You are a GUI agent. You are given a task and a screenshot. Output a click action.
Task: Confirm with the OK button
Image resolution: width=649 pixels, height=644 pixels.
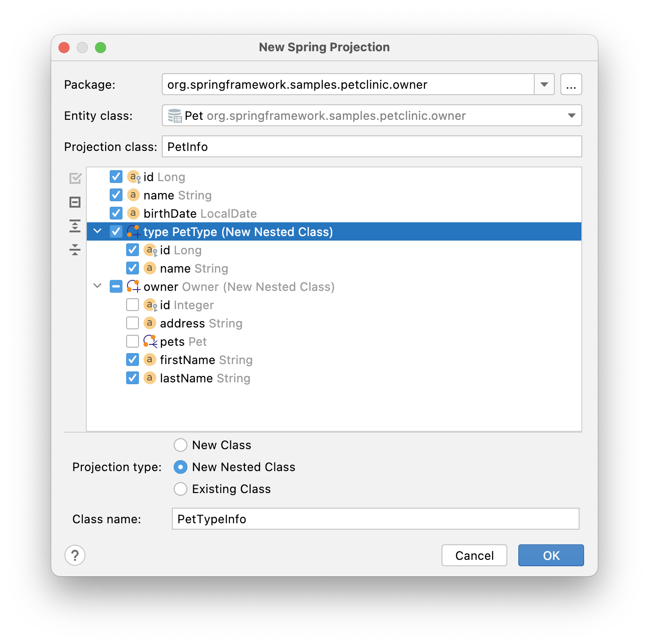551,555
